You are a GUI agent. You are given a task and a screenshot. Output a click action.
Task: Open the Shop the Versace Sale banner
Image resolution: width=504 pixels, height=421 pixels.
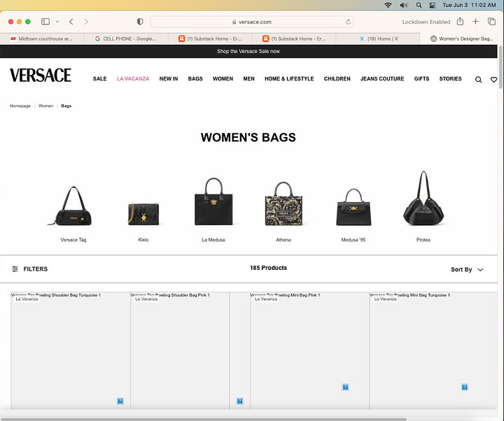[x=248, y=51]
